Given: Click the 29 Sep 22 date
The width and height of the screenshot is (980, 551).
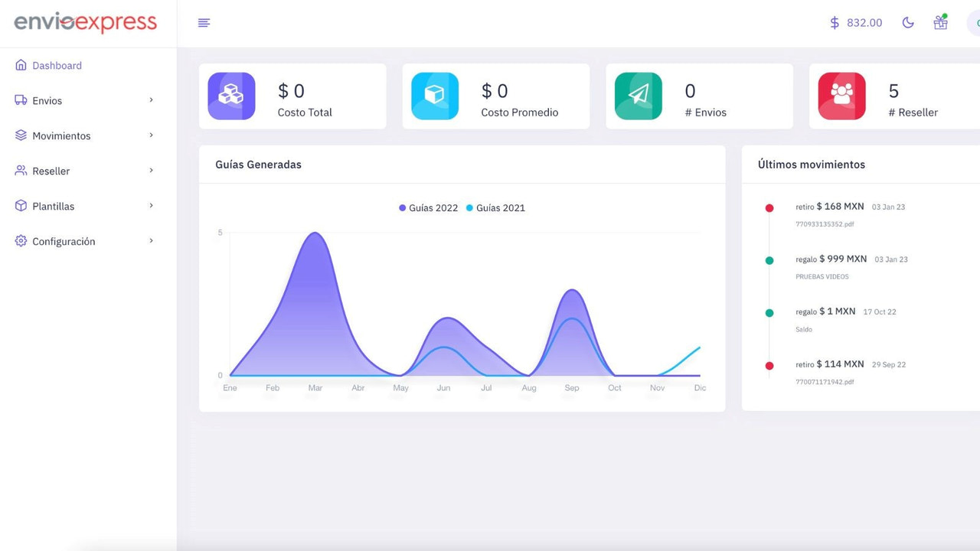Looking at the screenshot, I should tap(889, 365).
